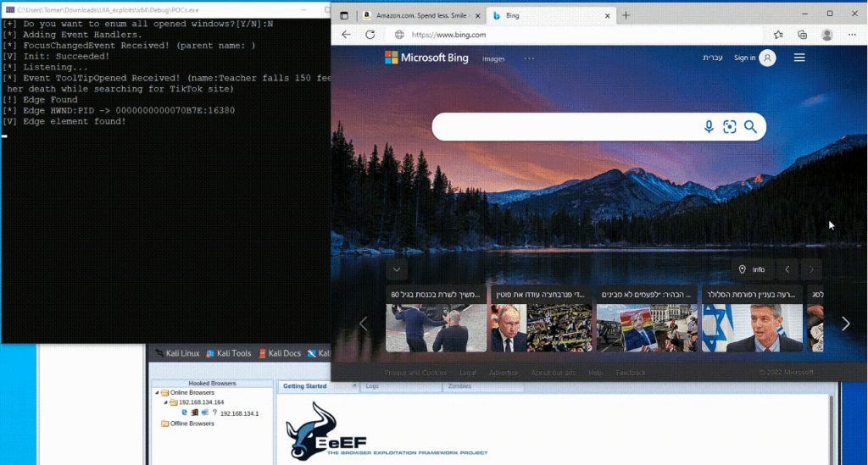Click BeEF content pane vertical scrollbar

(x=832, y=429)
